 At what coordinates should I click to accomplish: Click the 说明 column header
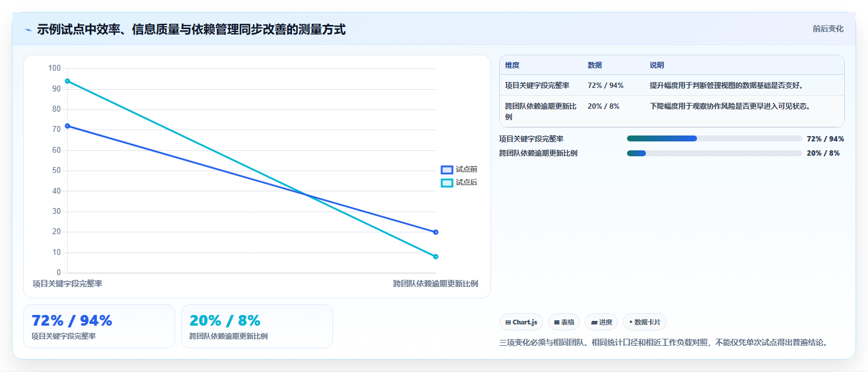tap(657, 65)
